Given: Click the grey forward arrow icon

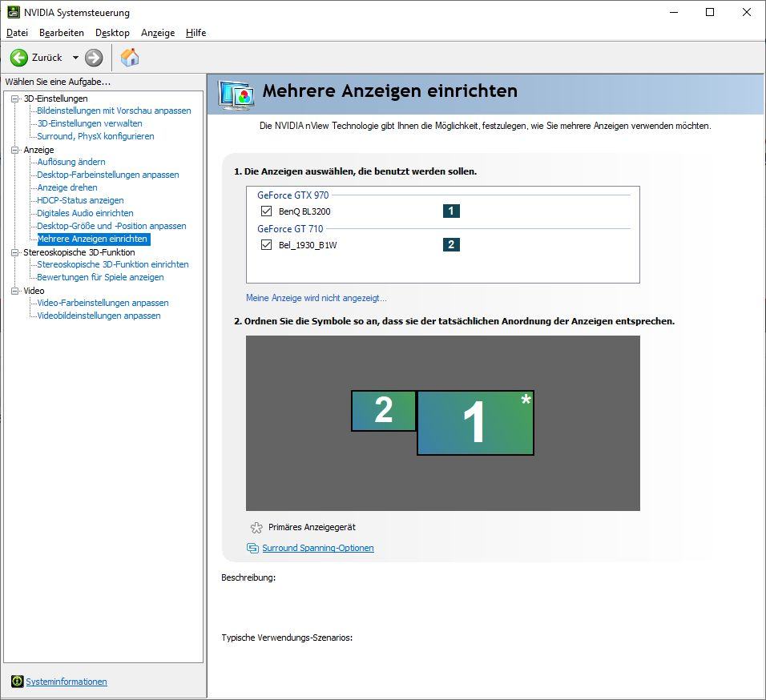Looking at the screenshot, I should [x=94, y=58].
